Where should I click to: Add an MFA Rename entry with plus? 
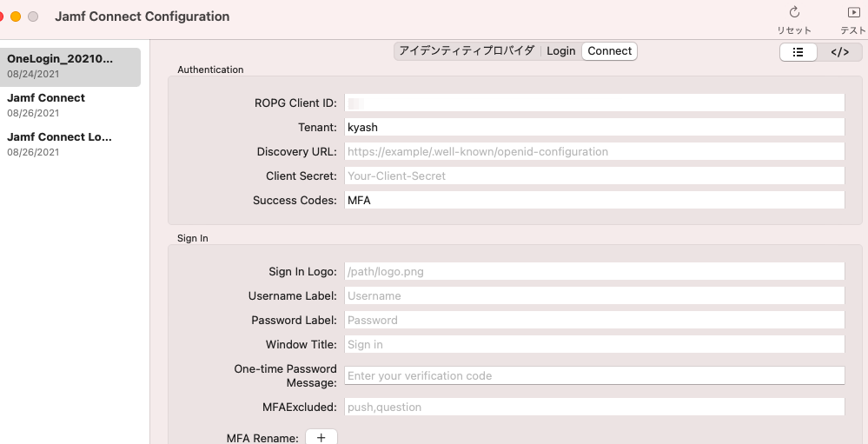pyautogui.click(x=321, y=437)
